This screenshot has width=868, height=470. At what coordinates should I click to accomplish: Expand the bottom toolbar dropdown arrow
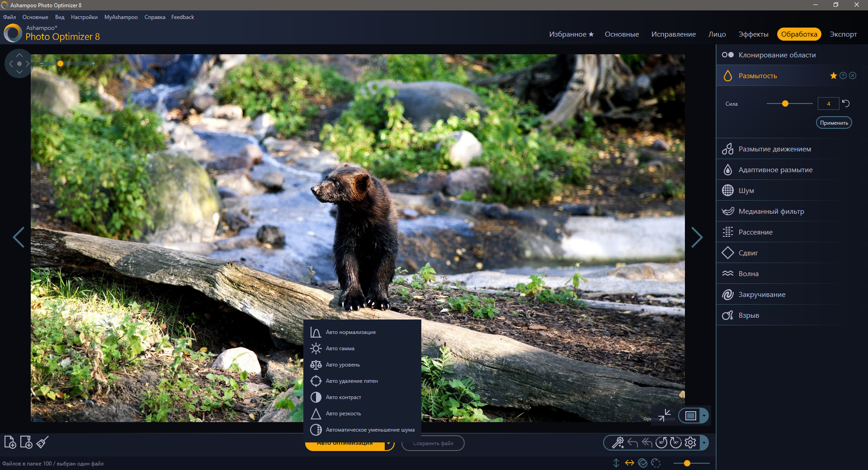[x=704, y=443]
